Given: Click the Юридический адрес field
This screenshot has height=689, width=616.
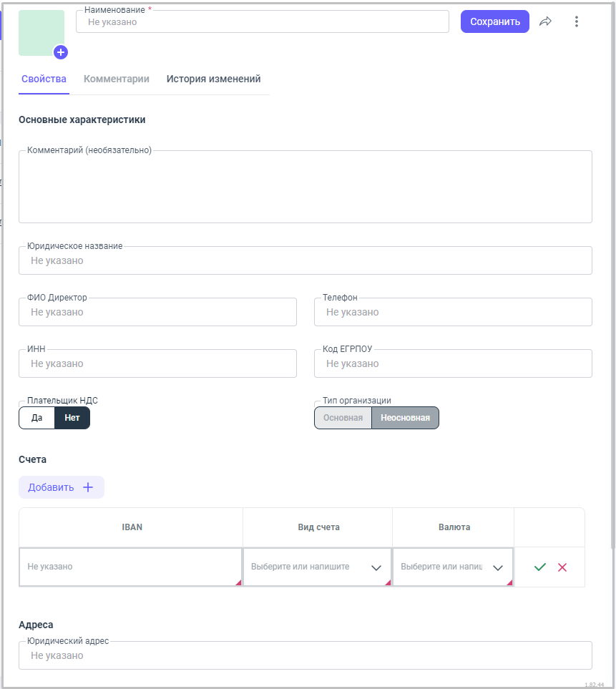Looking at the screenshot, I should [305, 655].
